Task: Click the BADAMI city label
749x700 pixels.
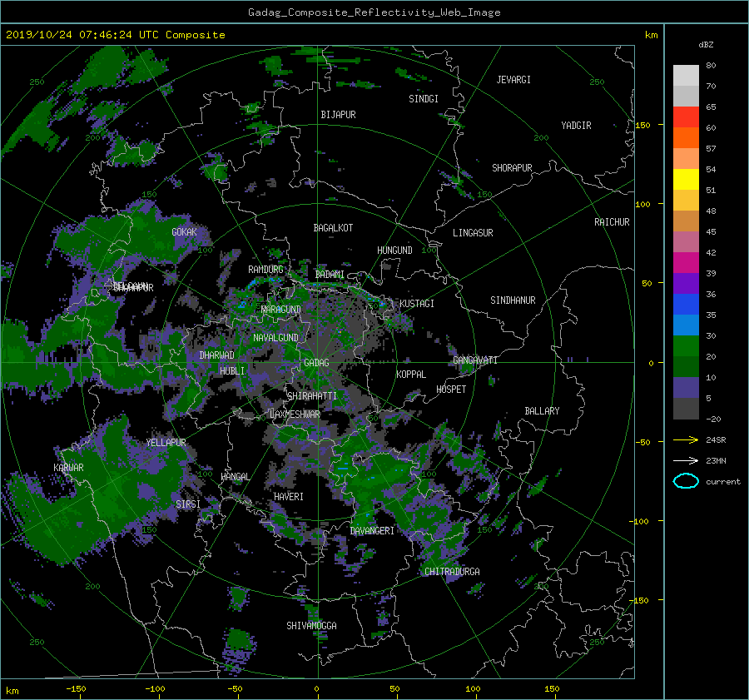Action: tap(330, 275)
